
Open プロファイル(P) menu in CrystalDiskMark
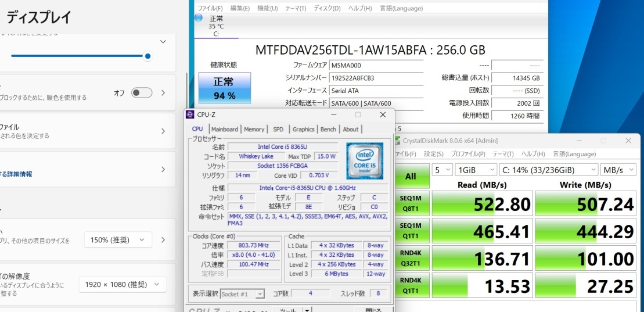468,154
